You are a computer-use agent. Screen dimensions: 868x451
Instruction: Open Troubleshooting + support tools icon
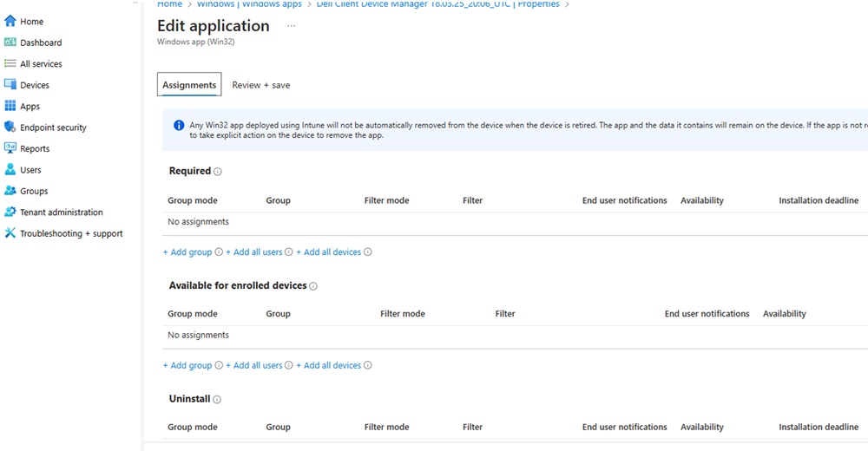coord(10,233)
